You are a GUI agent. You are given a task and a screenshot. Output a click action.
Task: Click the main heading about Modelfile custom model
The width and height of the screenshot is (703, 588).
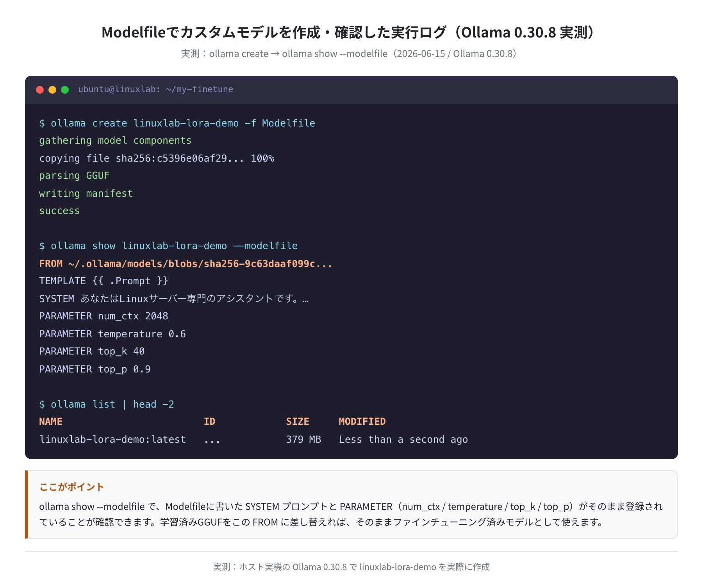pos(349,32)
